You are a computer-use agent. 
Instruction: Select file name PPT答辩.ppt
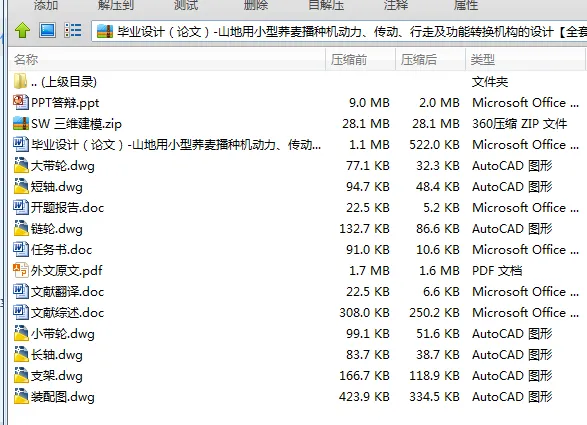tap(65, 103)
